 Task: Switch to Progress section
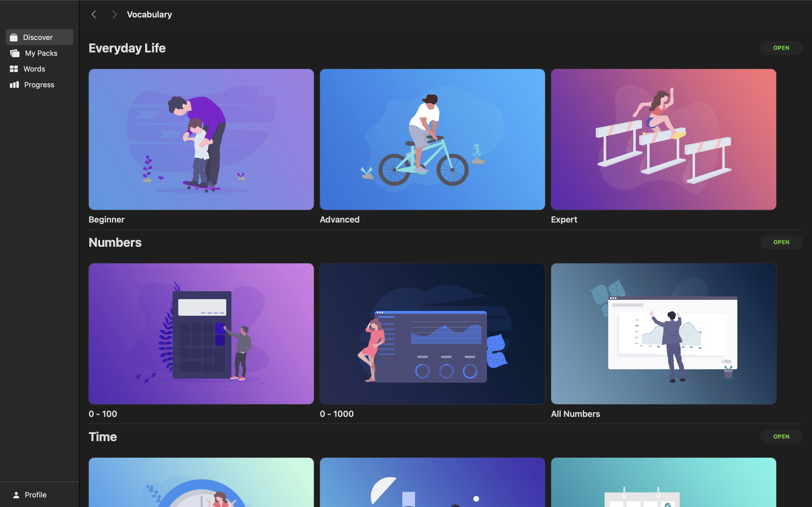(x=39, y=84)
